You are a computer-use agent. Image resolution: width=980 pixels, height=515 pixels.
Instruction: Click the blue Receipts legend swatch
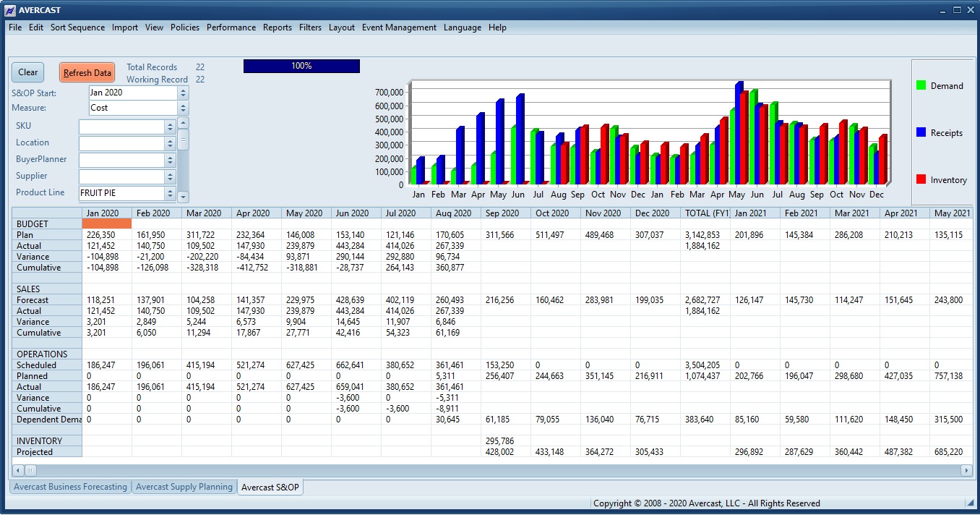tap(921, 132)
